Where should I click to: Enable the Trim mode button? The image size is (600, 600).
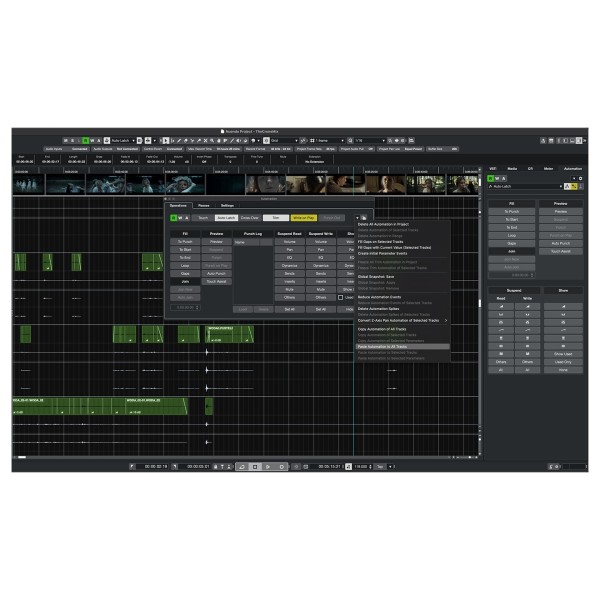tap(276, 218)
